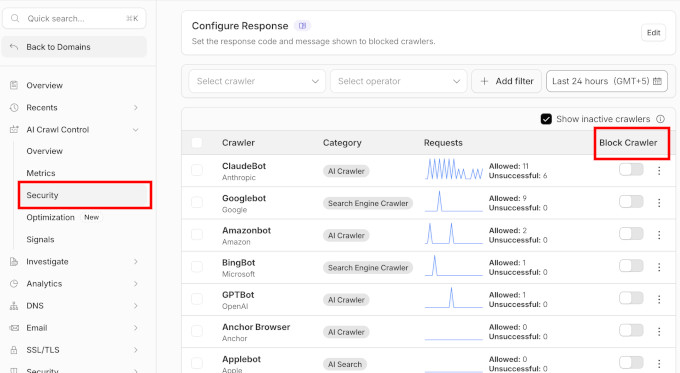Click AI Crawler tag on GPTBot row
The height and width of the screenshot is (373, 680).
(346, 300)
